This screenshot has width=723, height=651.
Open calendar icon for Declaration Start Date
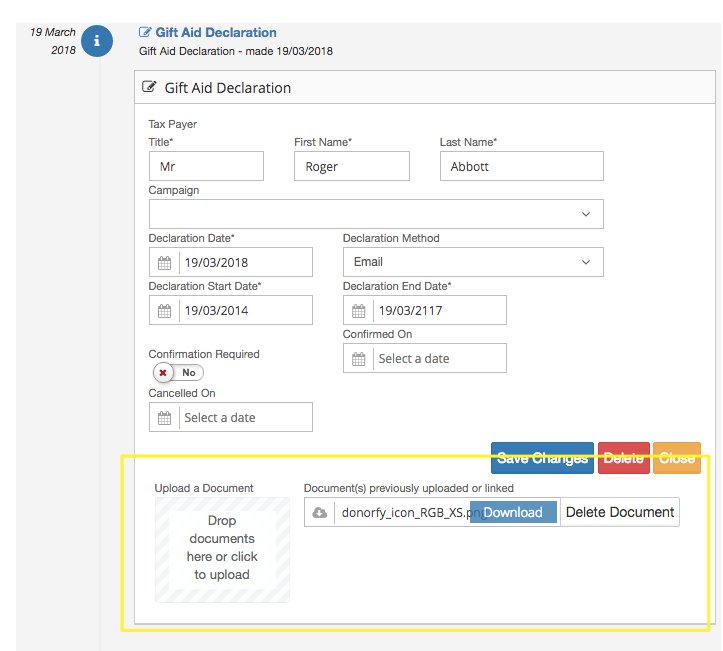coord(165,311)
